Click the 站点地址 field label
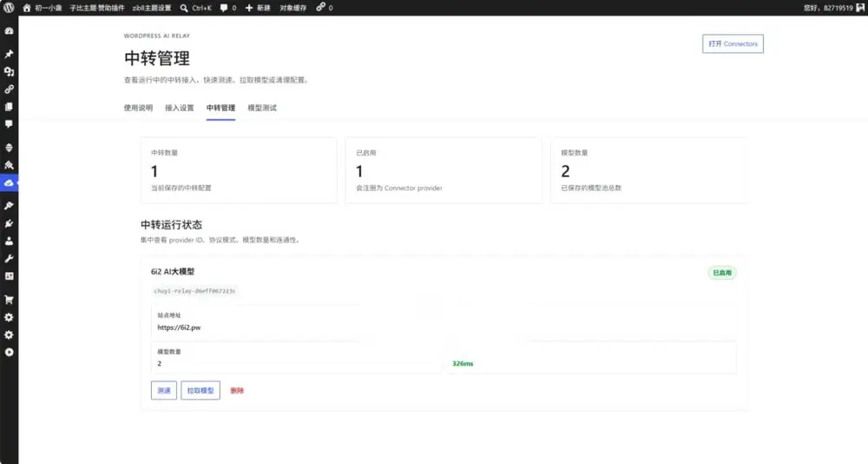This screenshot has height=464, width=868. point(169,315)
